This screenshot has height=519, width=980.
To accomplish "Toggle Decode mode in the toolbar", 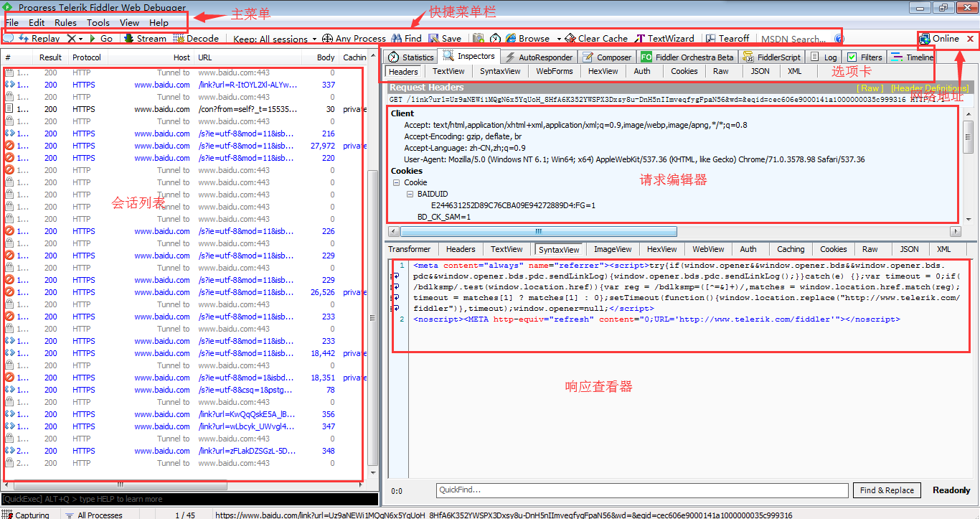I will [x=196, y=39].
